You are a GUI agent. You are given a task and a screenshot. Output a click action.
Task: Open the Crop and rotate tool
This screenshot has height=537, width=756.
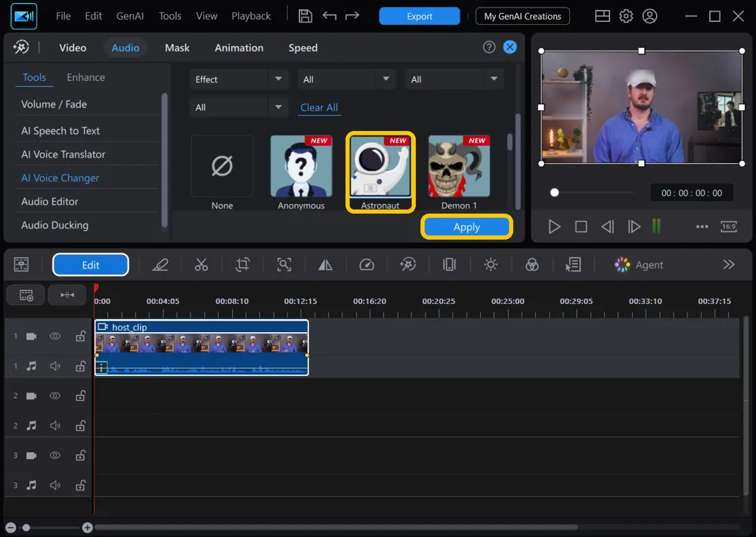(x=243, y=265)
